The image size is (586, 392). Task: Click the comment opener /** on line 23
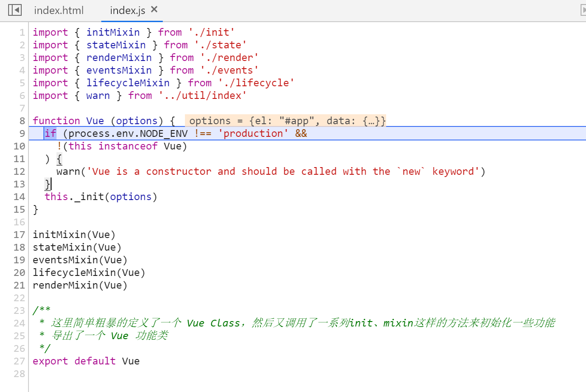(42, 311)
